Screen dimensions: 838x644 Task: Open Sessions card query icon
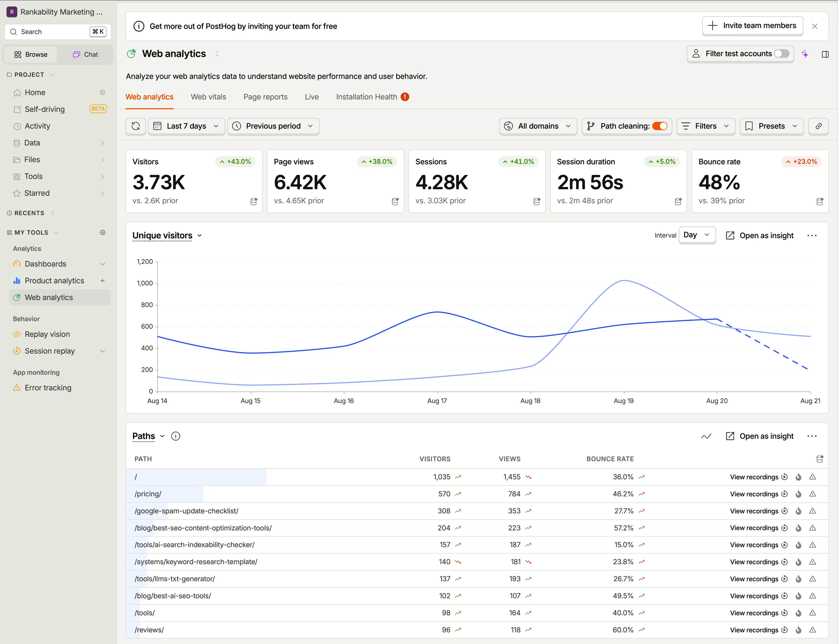pos(537,201)
